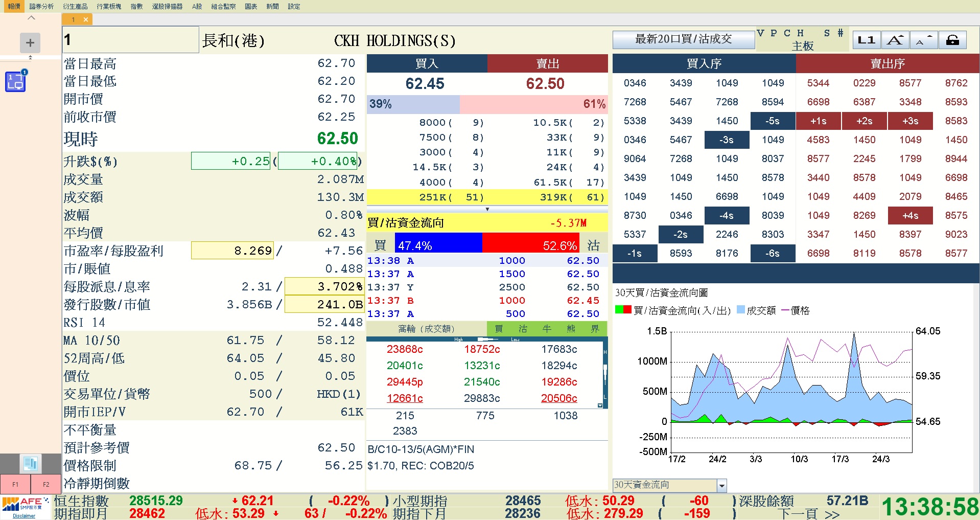
Task: Decrease font size with small A icon
Action: [924, 40]
